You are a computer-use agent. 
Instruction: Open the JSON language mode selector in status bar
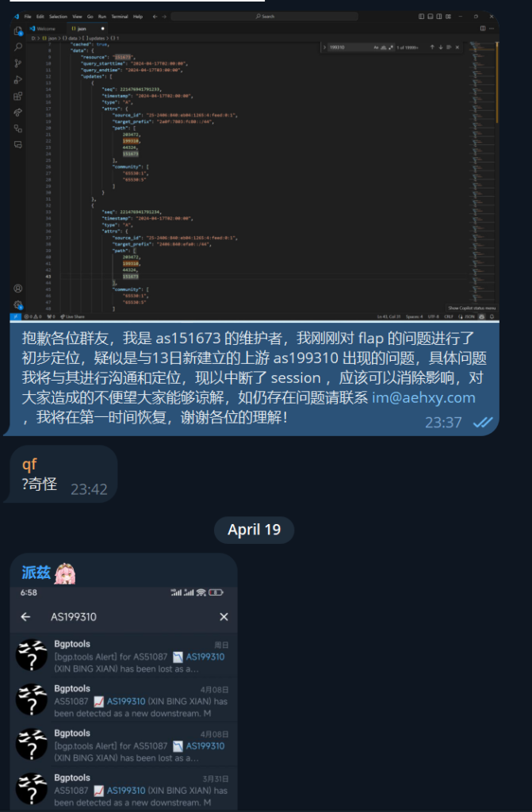[469, 316]
